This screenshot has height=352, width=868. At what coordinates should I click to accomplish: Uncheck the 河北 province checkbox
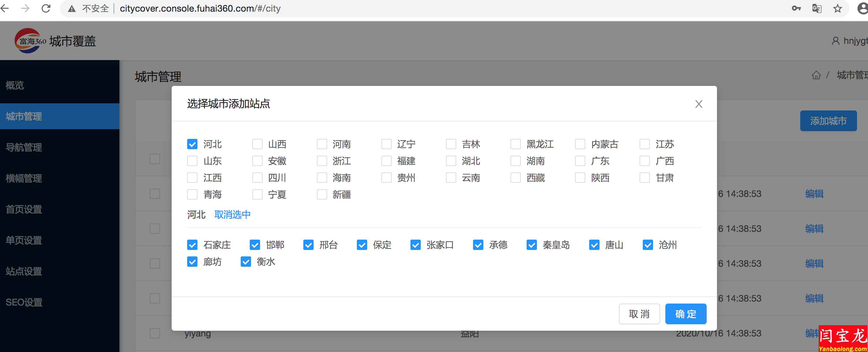click(x=192, y=144)
